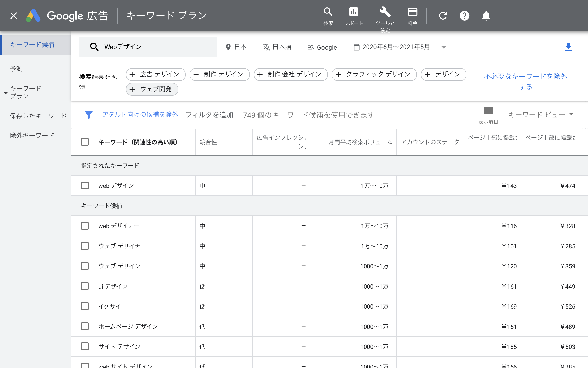Click the 指定されたキーワード section header
This screenshot has width=588, height=368.
tap(110, 165)
